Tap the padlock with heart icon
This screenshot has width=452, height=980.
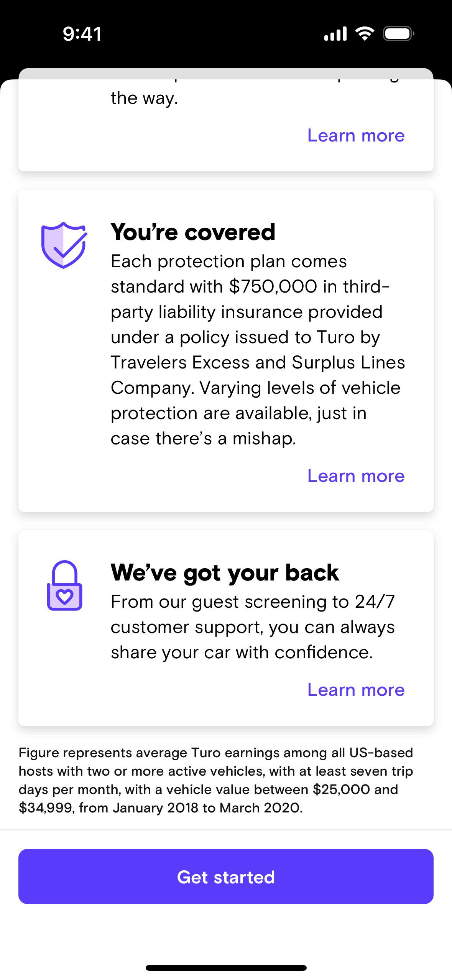coord(64,585)
